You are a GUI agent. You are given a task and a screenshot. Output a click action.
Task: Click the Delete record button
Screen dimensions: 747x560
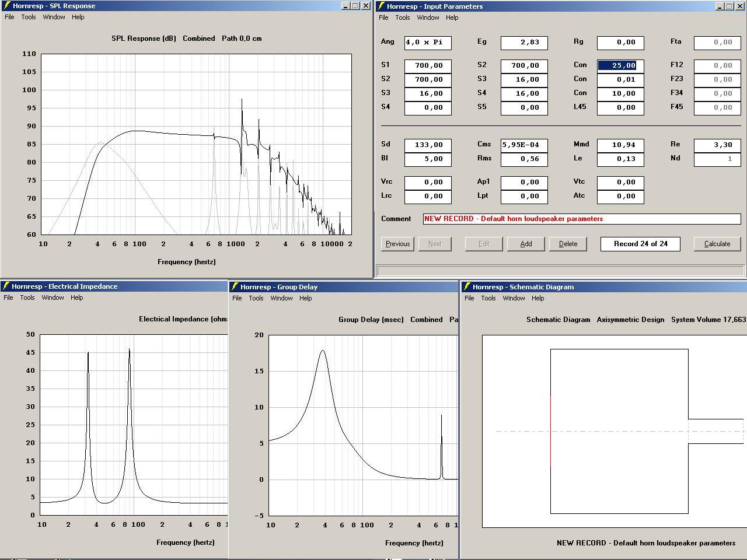pos(568,244)
